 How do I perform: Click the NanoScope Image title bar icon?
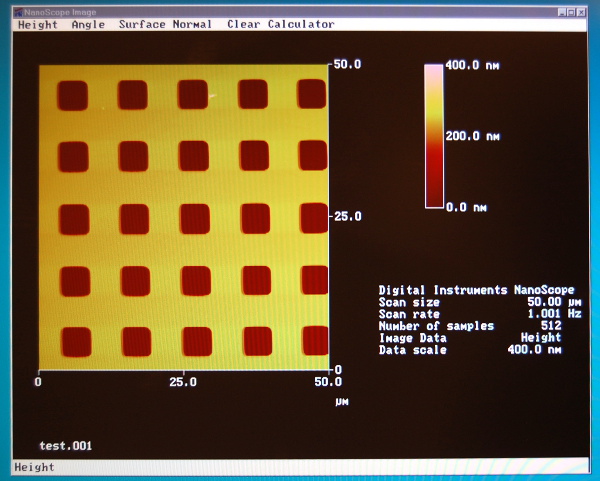[x=18, y=13]
